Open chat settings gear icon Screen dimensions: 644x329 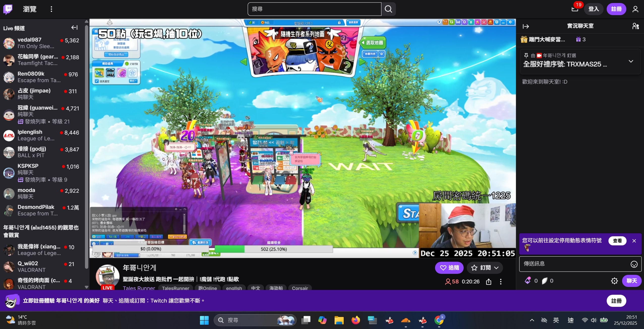(x=614, y=281)
